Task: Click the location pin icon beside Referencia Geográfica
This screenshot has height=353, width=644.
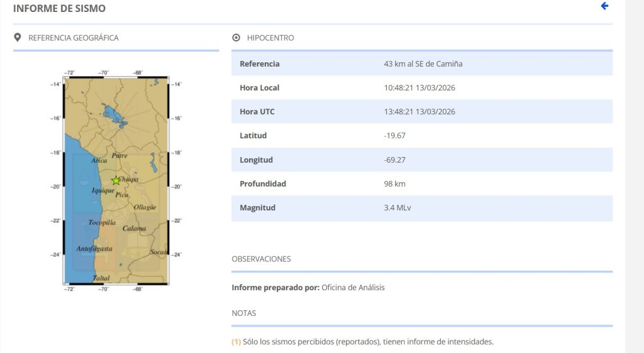Action: (18, 38)
